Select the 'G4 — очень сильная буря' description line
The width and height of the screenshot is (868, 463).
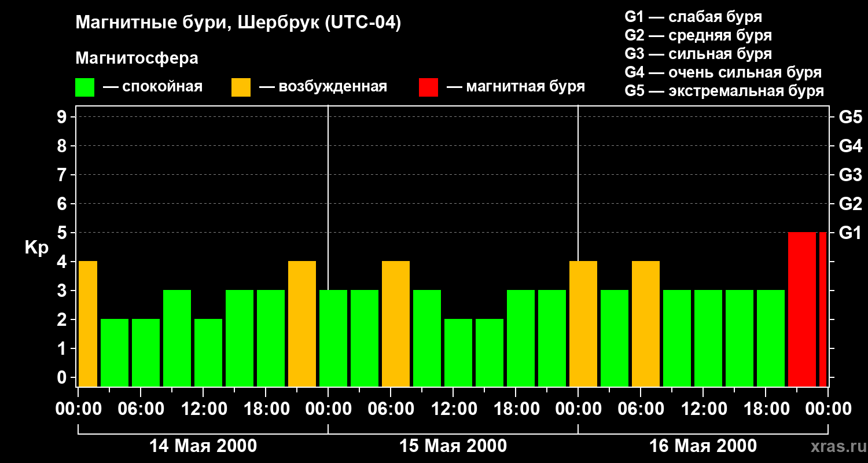pyautogui.click(x=723, y=72)
